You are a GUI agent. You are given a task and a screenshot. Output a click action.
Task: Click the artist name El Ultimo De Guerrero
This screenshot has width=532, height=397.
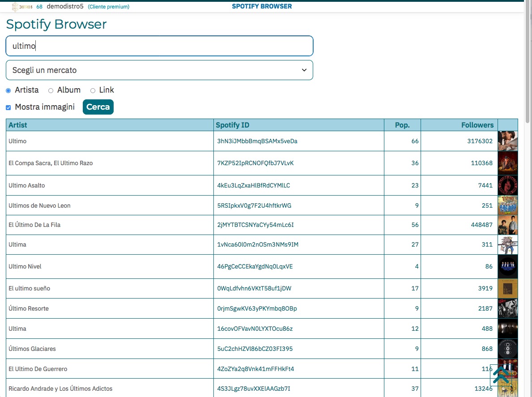38,369
